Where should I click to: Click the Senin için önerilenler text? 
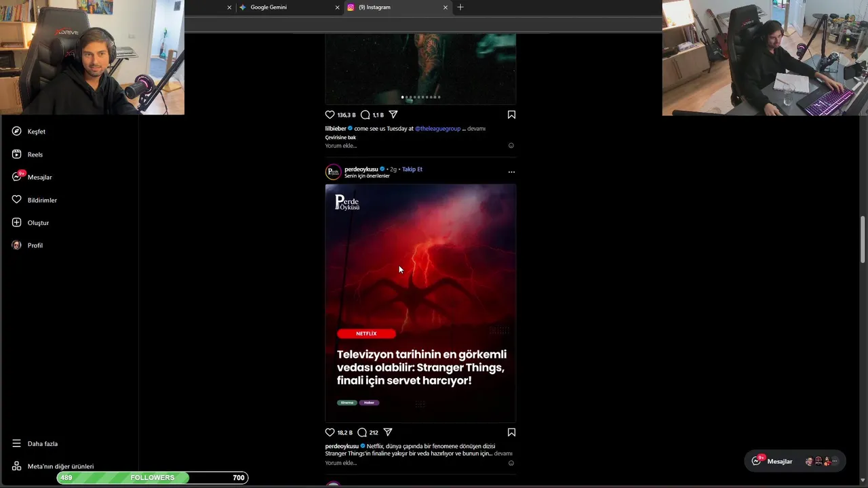[367, 176]
